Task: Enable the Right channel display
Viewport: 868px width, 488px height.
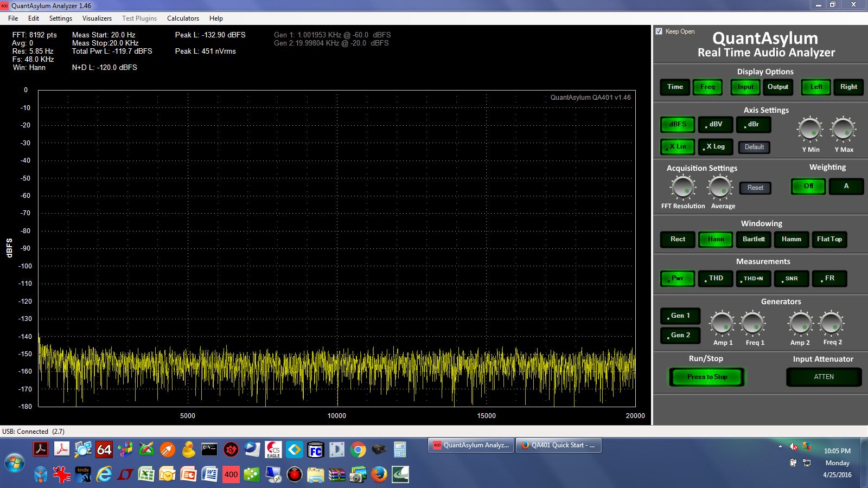Action: 848,87
